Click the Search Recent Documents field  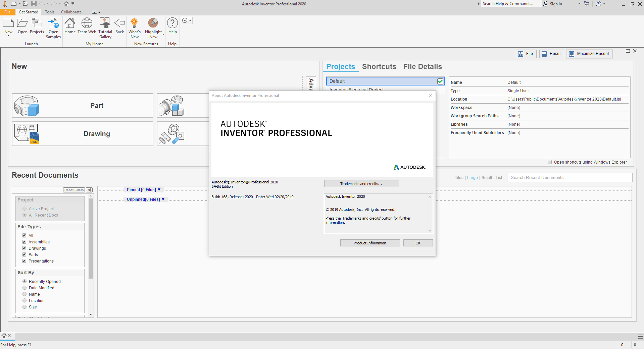coord(569,178)
